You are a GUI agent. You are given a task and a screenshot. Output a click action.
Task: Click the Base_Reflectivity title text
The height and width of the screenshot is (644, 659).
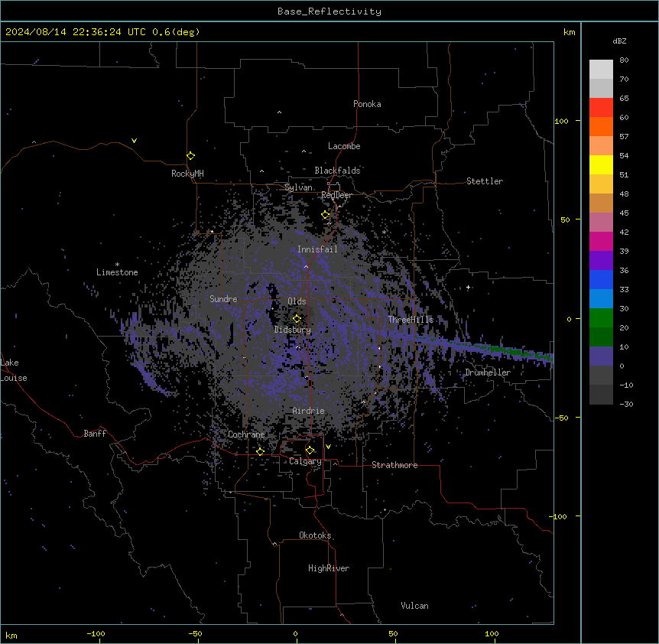click(x=329, y=11)
